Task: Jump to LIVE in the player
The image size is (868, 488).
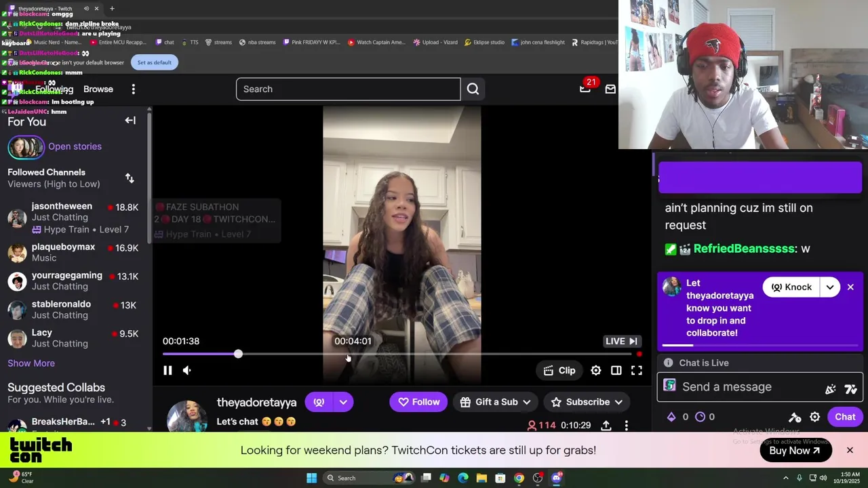Action: coord(622,341)
